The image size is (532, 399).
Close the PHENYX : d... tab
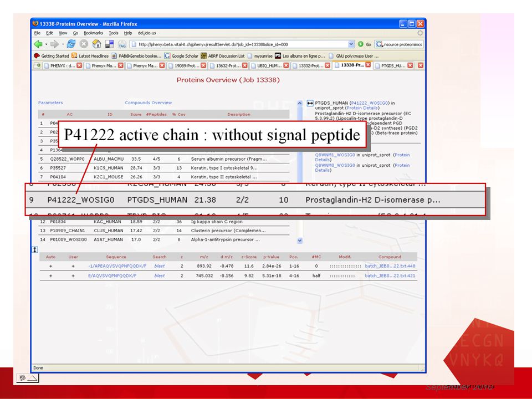[x=79, y=65]
